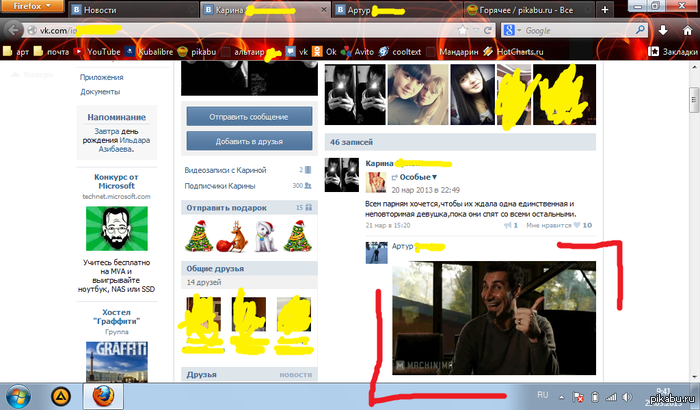Open a new browser tab
The height and width of the screenshot is (410, 700).
click(604, 9)
